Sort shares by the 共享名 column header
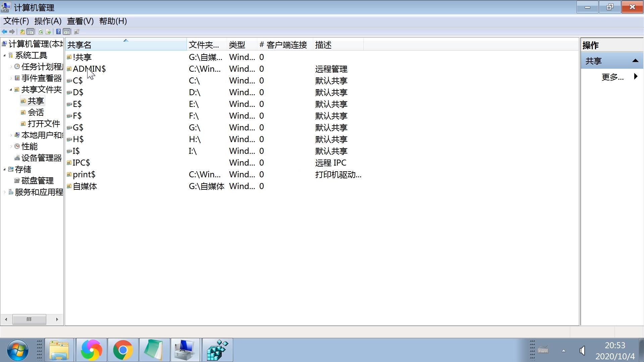This screenshot has width=644, height=362. (x=79, y=44)
